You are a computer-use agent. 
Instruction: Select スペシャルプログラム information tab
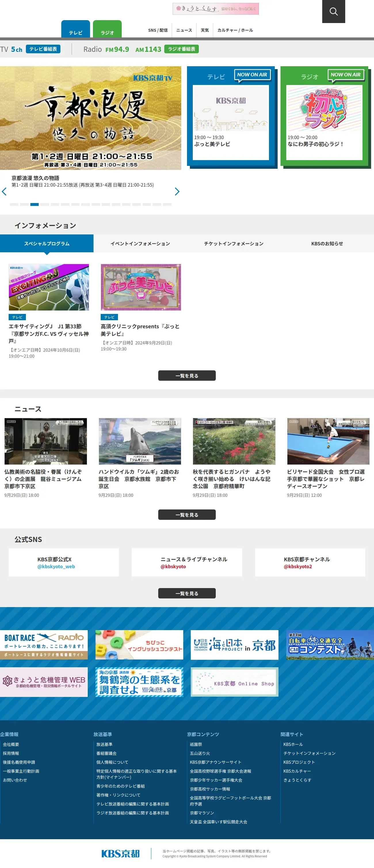[x=47, y=243]
